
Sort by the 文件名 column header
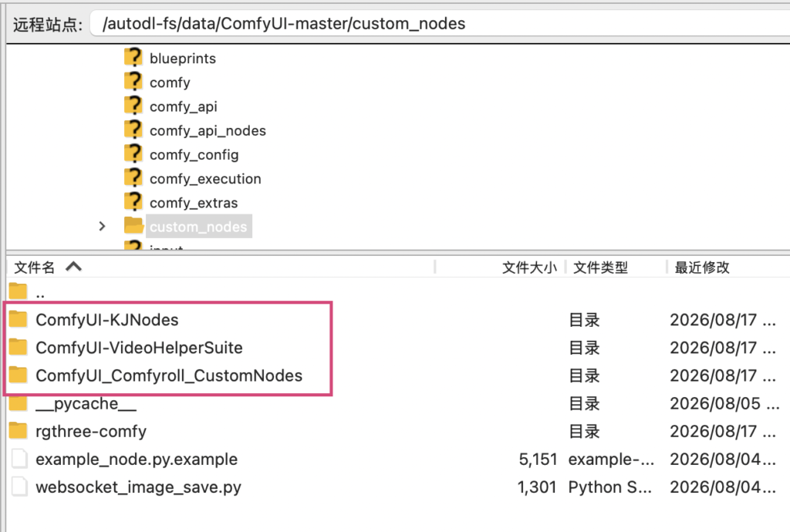coord(34,268)
